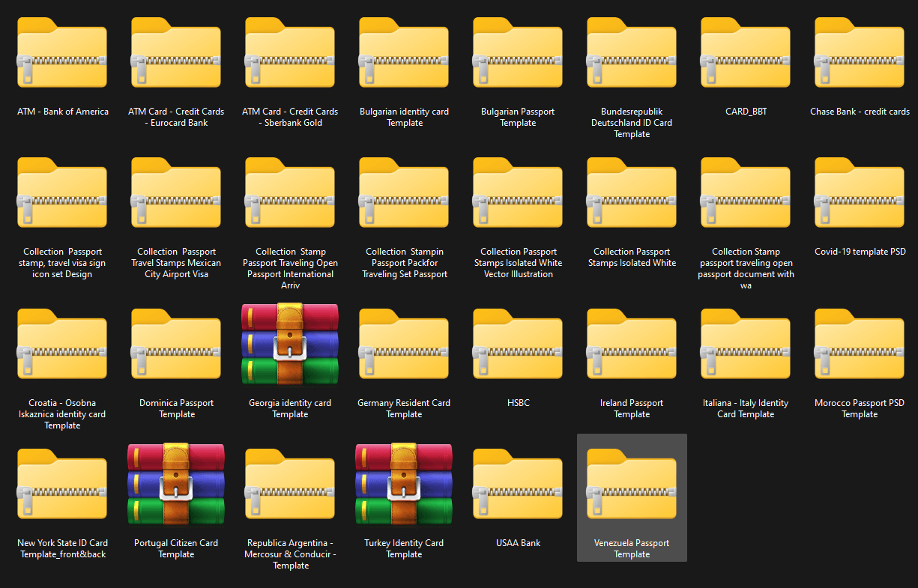Click file name "USAA Bank"
Viewport: 918px width, 588px height.
(x=518, y=543)
